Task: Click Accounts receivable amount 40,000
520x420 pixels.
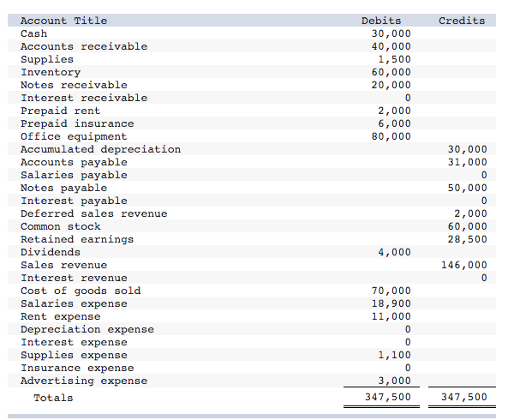Action: coord(391,46)
